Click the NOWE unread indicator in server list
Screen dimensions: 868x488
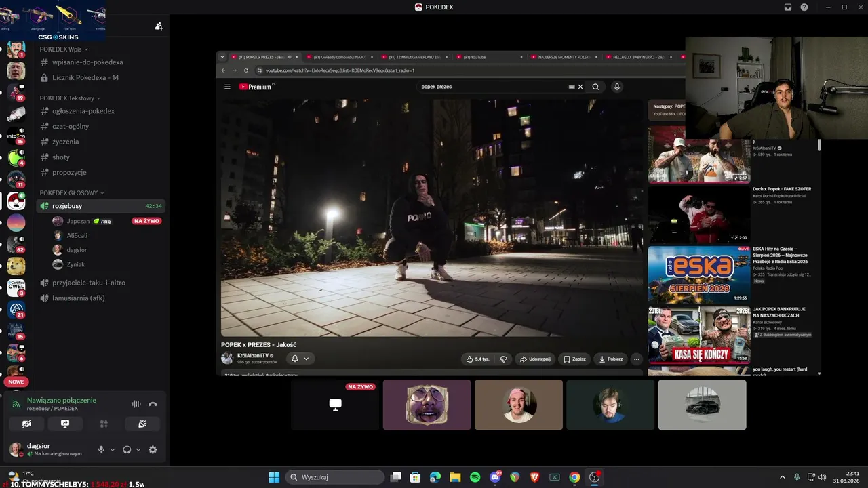point(16,382)
